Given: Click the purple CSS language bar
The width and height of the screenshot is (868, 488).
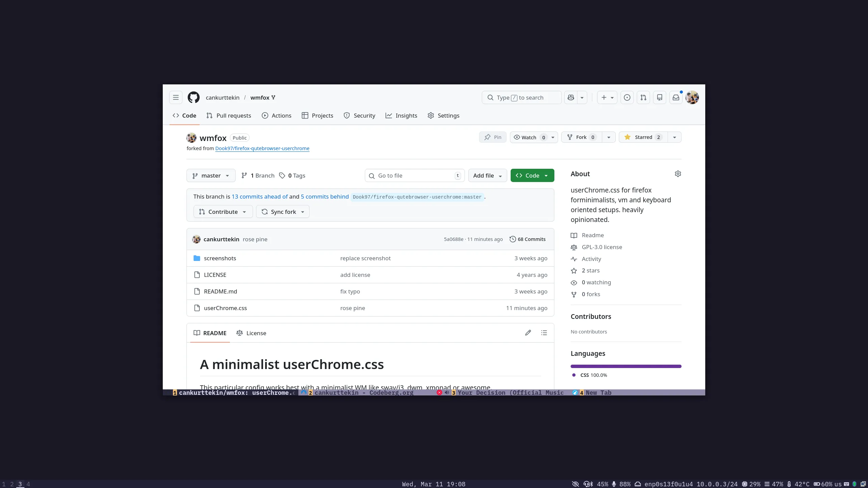Looking at the screenshot, I should tap(626, 366).
